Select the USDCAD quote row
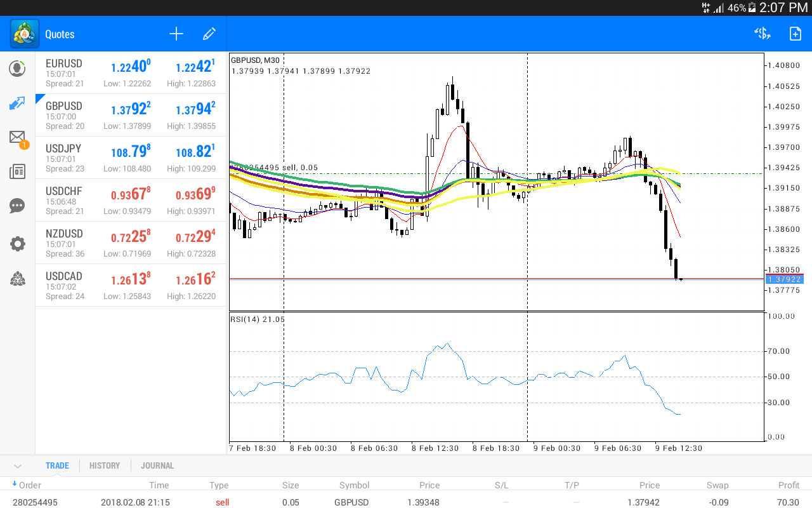Screen dimensions: 812x508 (131, 286)
